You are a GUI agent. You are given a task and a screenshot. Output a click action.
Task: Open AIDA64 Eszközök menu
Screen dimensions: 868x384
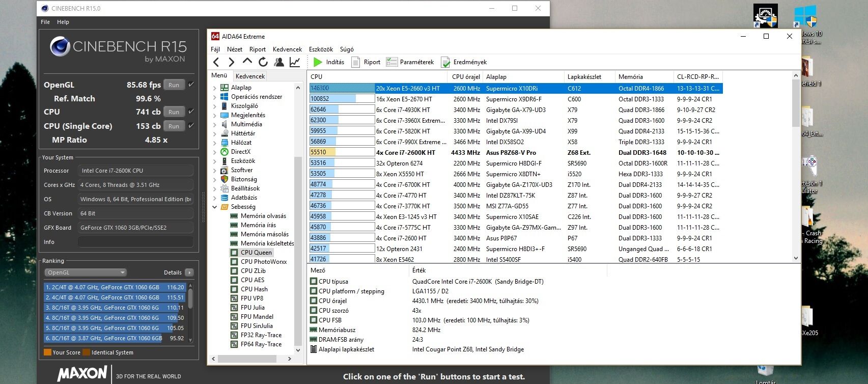pyautogui.click(x=321, y=49)
